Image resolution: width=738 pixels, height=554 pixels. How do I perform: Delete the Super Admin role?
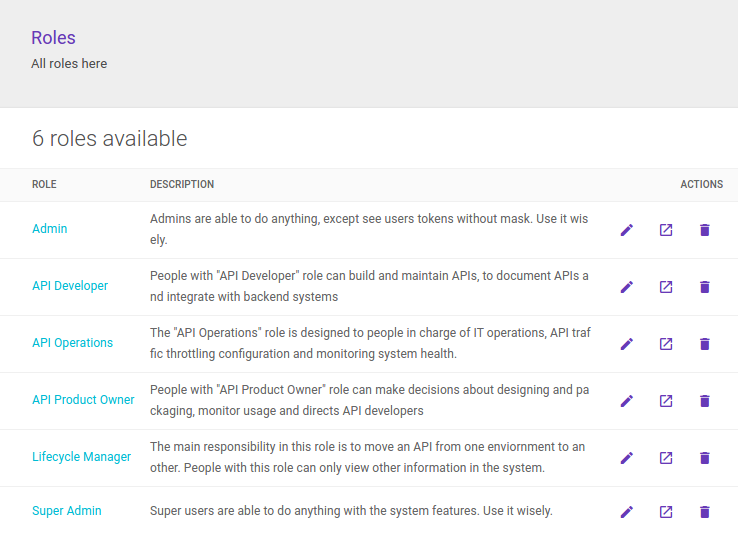tap(705, 512)
